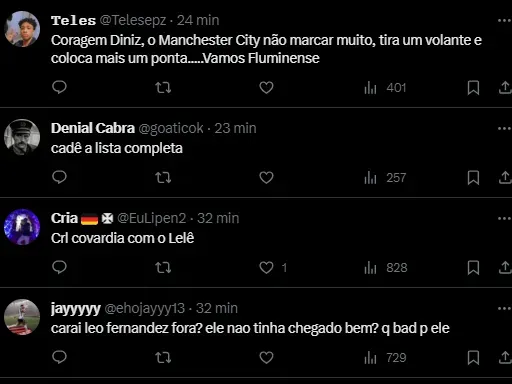Viewport: 512px width, 384px height.
Task: Bookmark the jayyyyy tweet
Action: (x=473, y=358)
